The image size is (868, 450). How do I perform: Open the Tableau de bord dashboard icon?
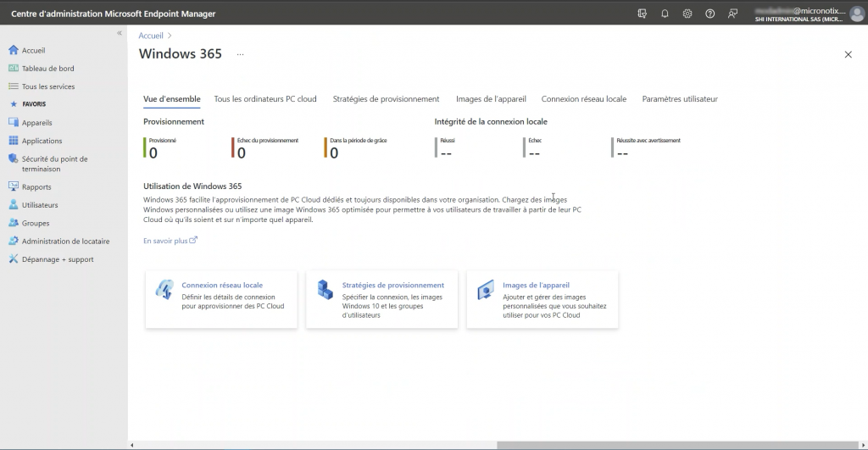coord(14,68)
